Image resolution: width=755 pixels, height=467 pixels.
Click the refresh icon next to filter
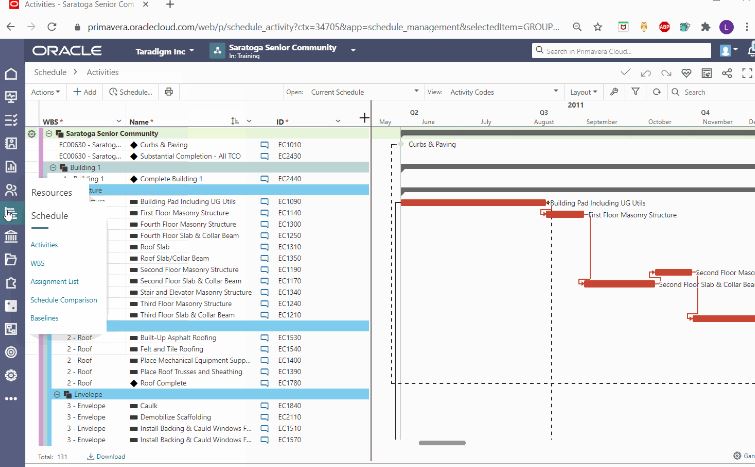(x=656, y=91)
